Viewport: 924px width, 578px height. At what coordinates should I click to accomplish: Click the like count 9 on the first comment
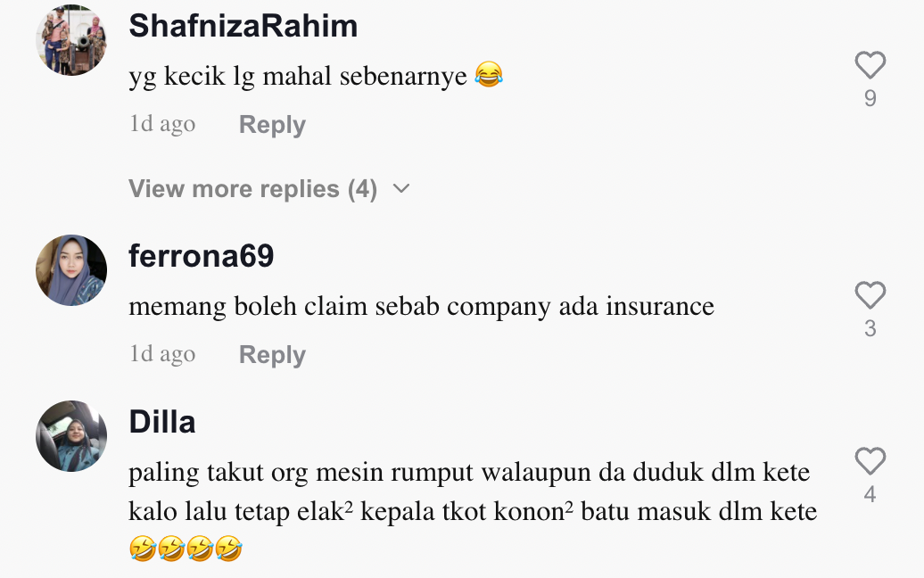(870, 98)
